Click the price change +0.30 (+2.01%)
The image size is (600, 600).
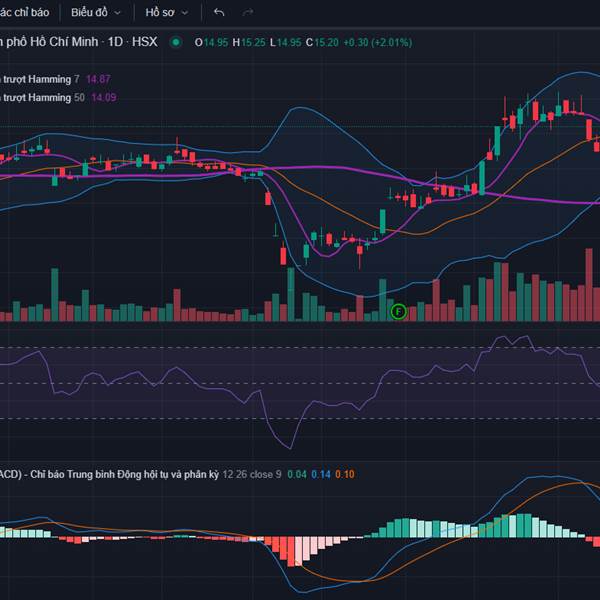pyautogui.click(x=378, y=42)
